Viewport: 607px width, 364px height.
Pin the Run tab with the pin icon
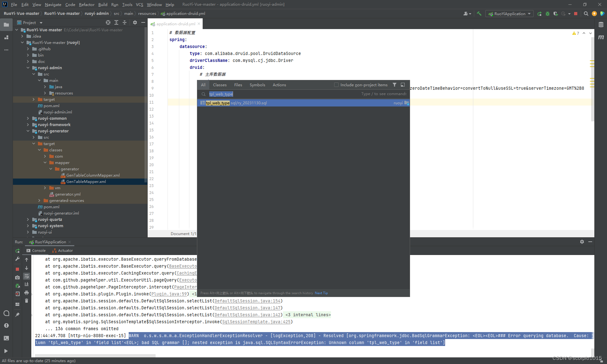[17, 314]
